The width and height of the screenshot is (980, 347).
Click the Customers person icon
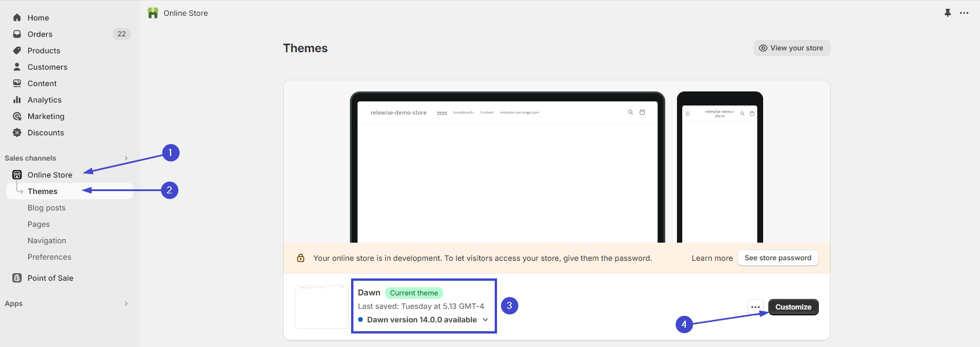point(17,67)
